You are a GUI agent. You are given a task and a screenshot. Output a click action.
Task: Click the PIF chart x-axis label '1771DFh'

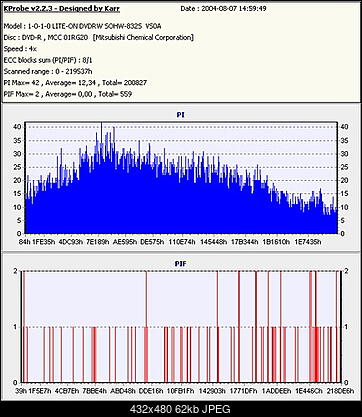click(244, 391)
